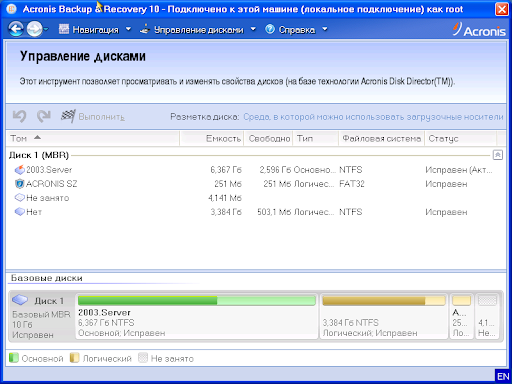The height and width of the screenshot is (384, 512).
Task: Click the green 2003.Server usage bar
Action: click(x=197, y=300)
